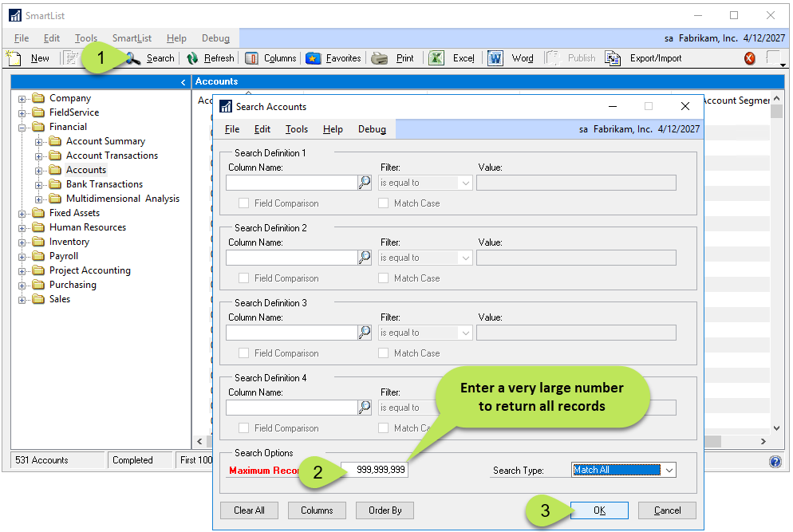Screen dimensions: 793x532
Task: Open the Search Type dropdown showing Match All
Action: click(623, 470)
